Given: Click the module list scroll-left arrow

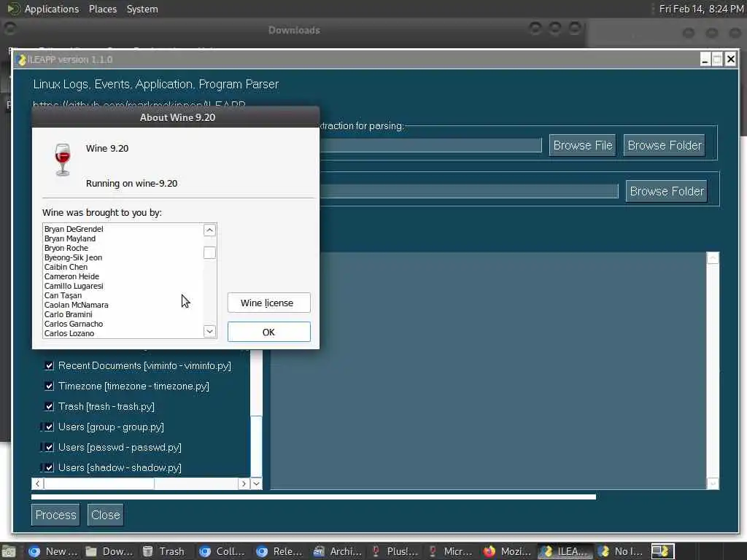Looking at the screenshot, I should [x=38, y=484].
